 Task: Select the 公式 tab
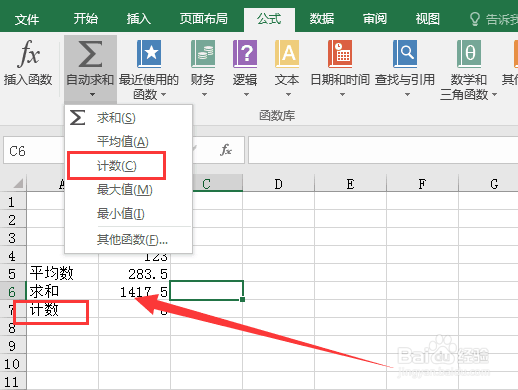coord(269,19)
